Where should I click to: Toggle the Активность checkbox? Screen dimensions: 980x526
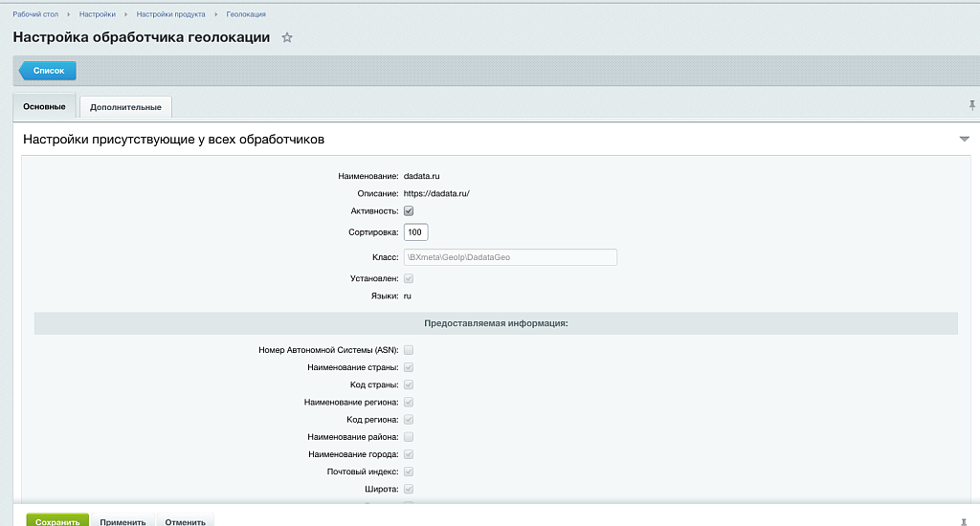(409, 210)
